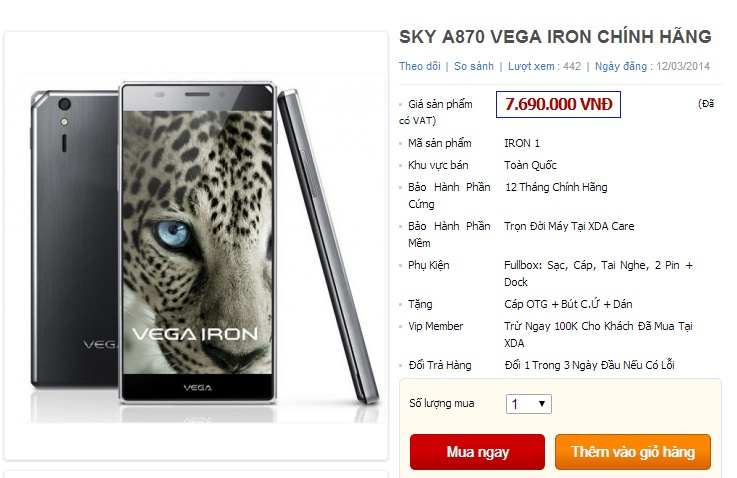The width and height of the screenshot is (737, 478).
Task: Expand the Số lượng mua quantity dropdown
Action: pos(528,404)
